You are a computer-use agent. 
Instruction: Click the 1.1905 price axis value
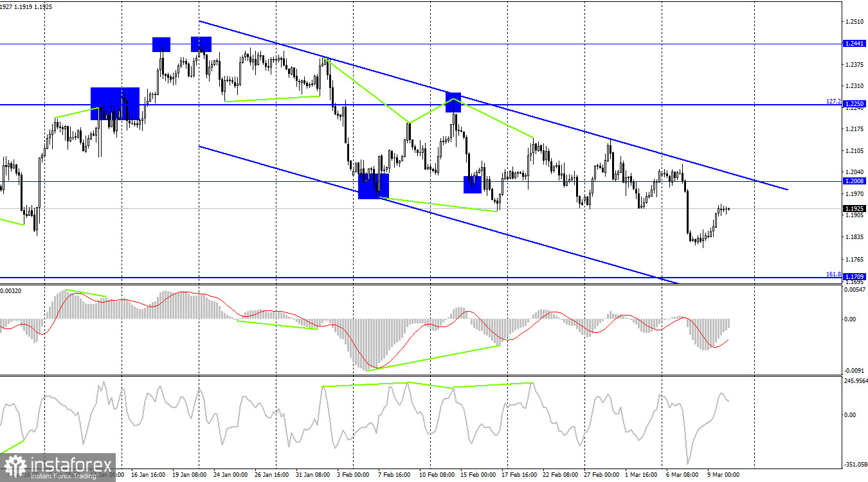[x=854, y=216]
